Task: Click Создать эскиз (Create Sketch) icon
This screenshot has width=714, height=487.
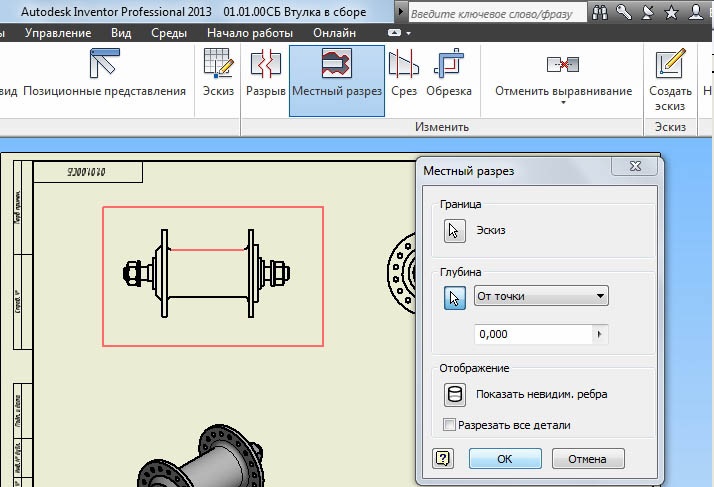Action: click(669, 79)
